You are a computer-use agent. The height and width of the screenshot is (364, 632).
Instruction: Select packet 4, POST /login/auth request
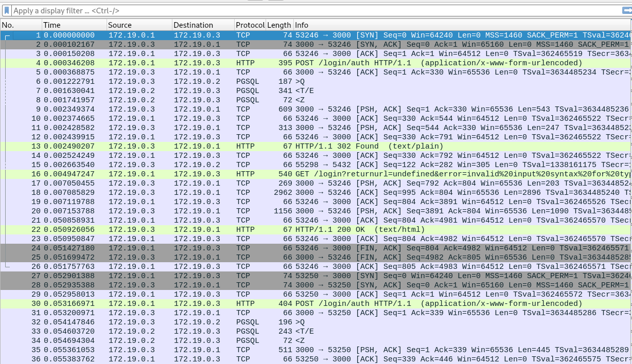click(x=309, y=63)
